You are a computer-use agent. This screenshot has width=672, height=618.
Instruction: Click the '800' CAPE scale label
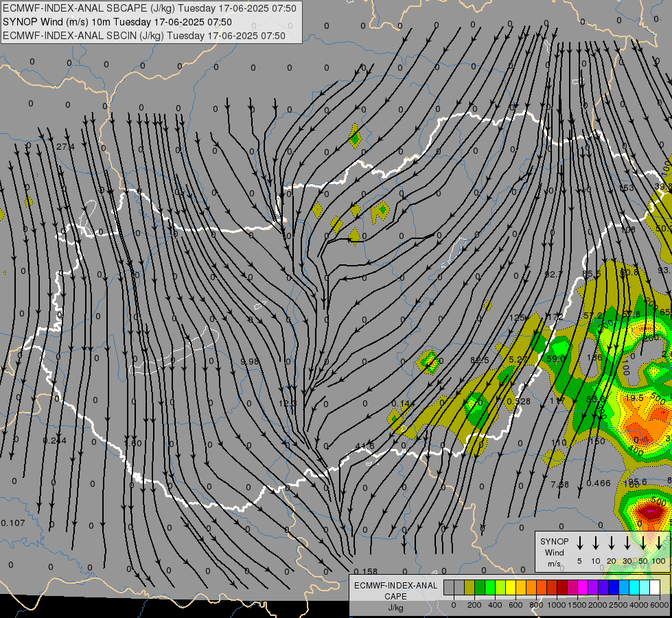coord(536,605)
